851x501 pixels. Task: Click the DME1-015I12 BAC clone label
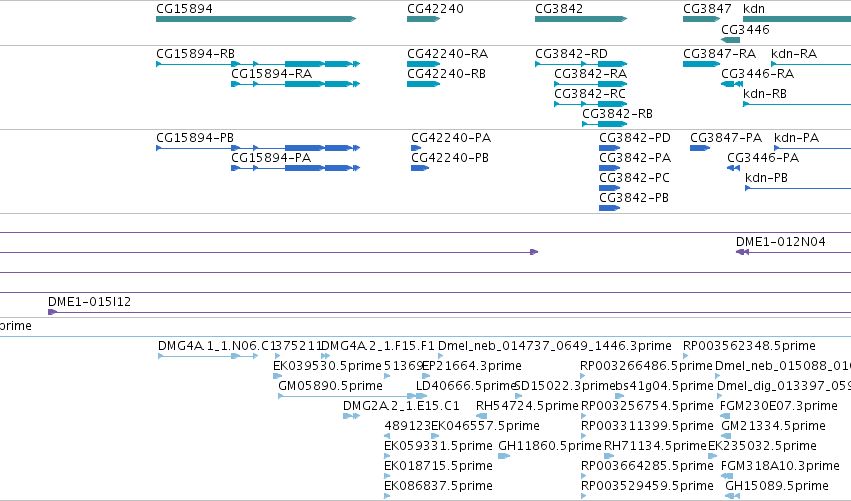90,302
